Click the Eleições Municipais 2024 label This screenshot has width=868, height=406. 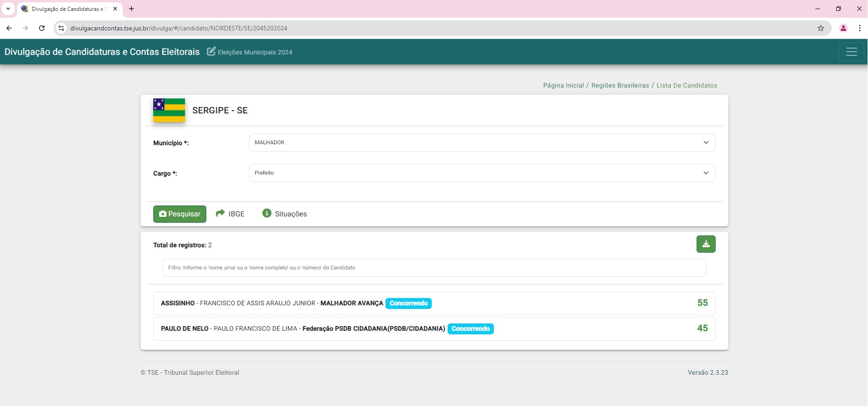pyautogui.click(x=255, y=52)
